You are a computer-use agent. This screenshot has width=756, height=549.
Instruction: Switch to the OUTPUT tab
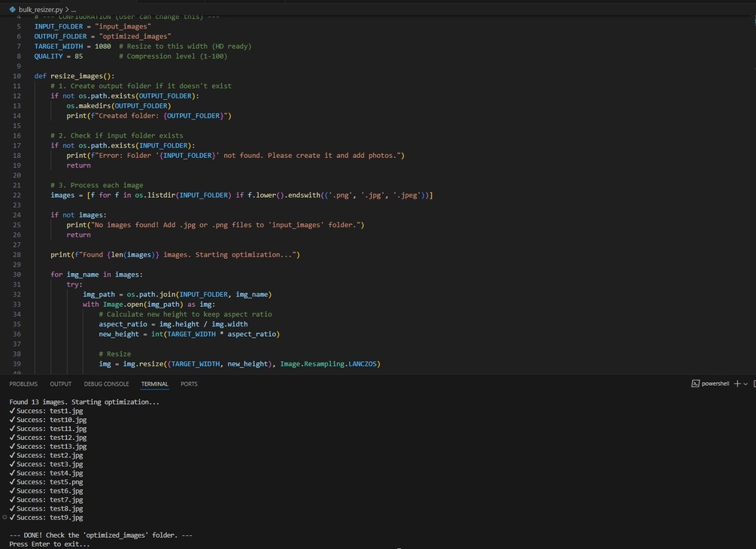tap(61, 384)
